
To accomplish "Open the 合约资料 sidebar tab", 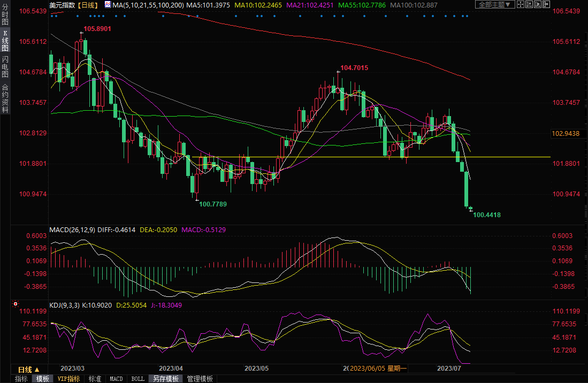I will pos(5,98).
